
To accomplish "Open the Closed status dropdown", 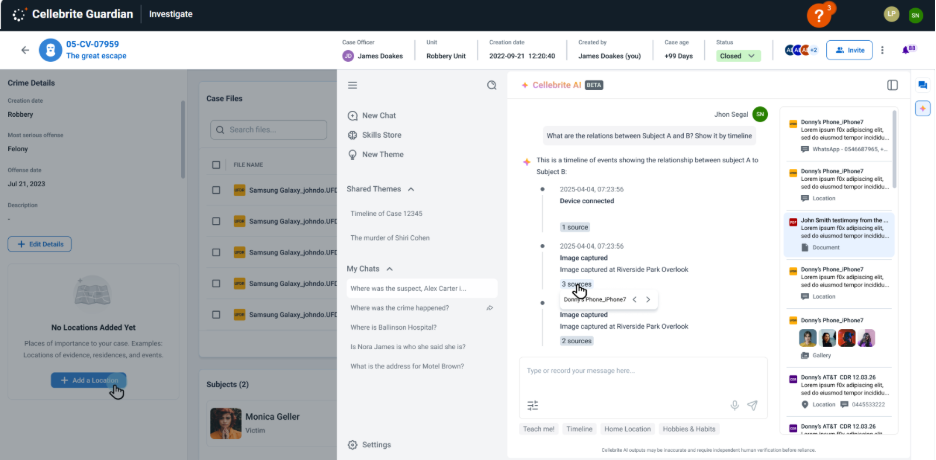I will 738,56.
